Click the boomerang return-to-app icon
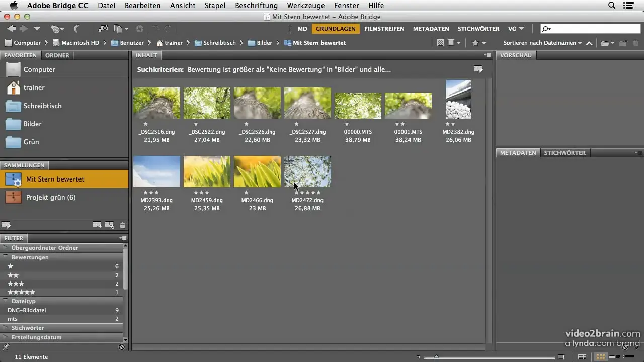 click(x=77, y=29)
